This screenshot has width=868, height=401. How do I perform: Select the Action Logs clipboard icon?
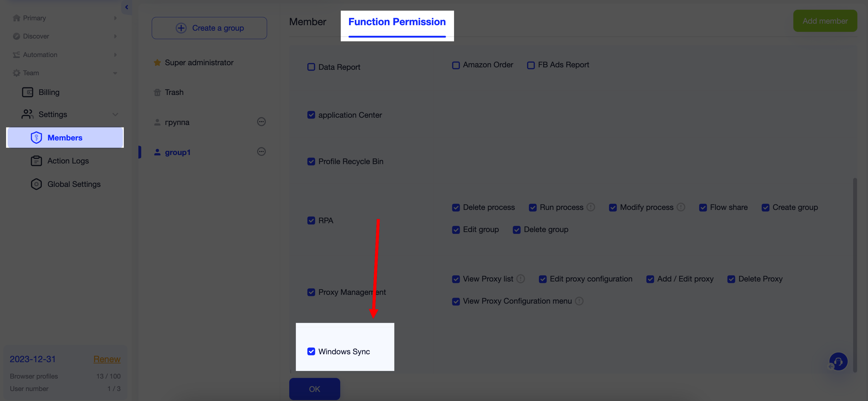pyautogui.click(x=36, y=160)
